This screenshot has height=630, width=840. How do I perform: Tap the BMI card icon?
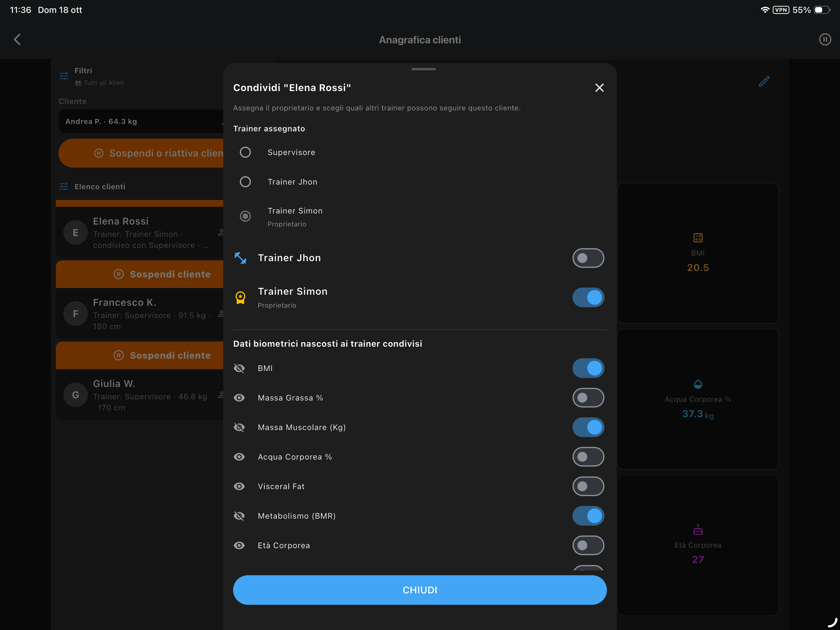(698, 238)
